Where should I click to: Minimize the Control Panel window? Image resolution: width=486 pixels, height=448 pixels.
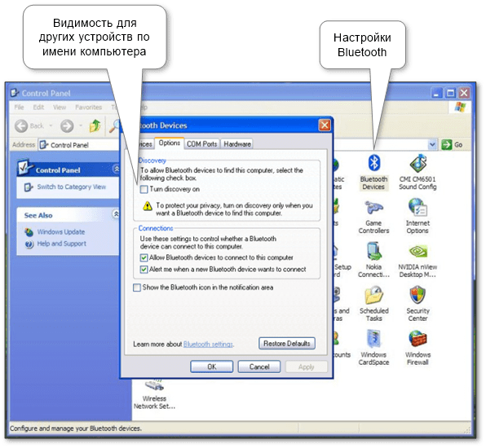coord(437,93)
